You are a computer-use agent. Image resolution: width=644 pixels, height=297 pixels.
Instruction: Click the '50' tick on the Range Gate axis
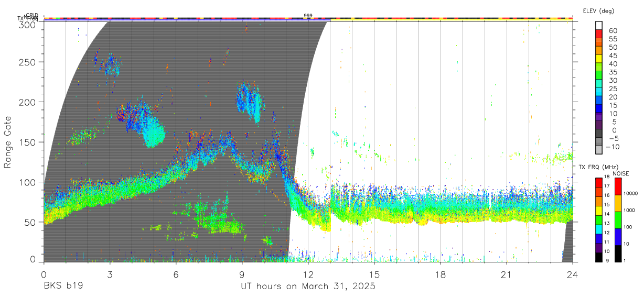(x=30, y=222)
